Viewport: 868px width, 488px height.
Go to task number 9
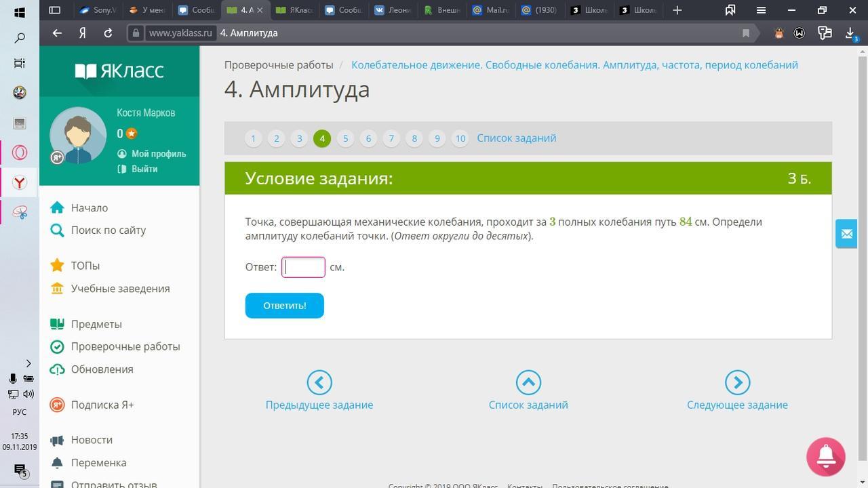click(437, 138)
